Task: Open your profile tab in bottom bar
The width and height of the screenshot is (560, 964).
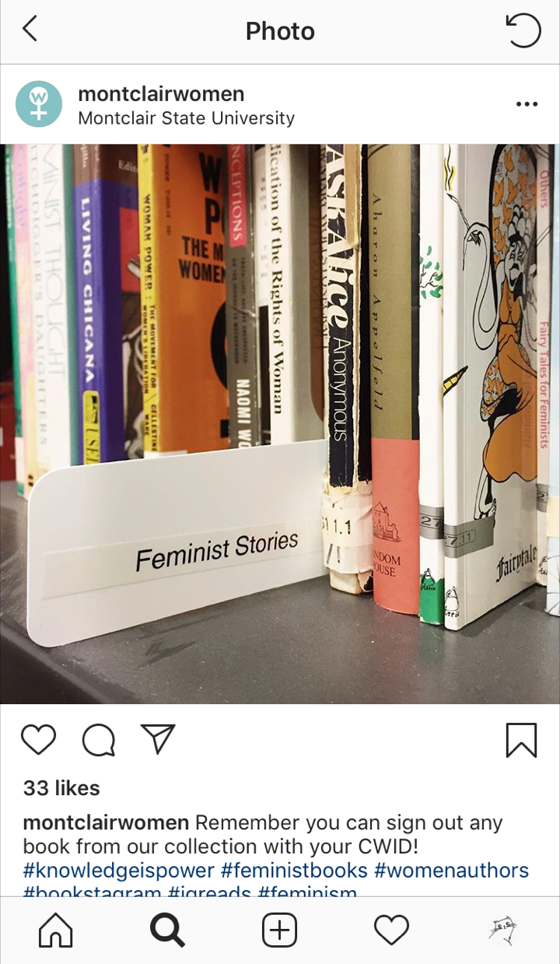Action: click(503, 930)
